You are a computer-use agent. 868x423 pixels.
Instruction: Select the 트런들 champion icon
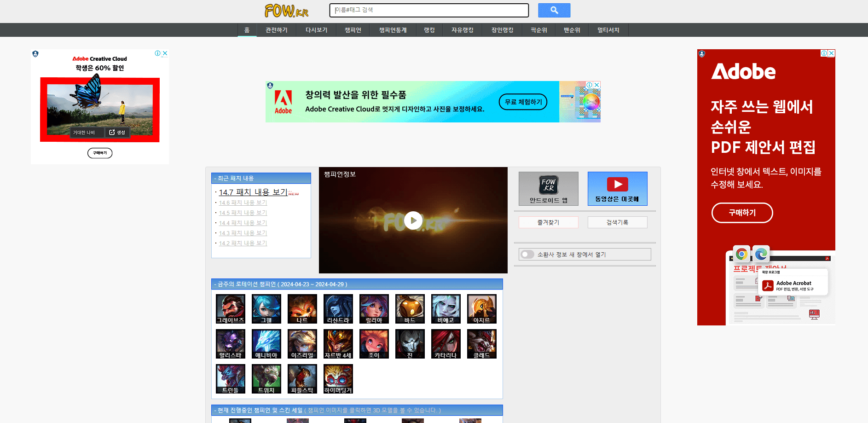coord(231,379)
